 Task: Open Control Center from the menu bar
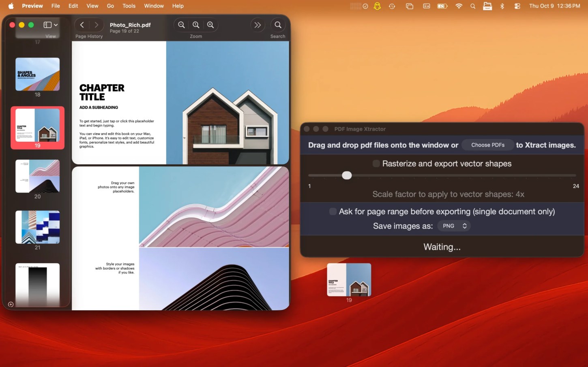pos(517,6)
